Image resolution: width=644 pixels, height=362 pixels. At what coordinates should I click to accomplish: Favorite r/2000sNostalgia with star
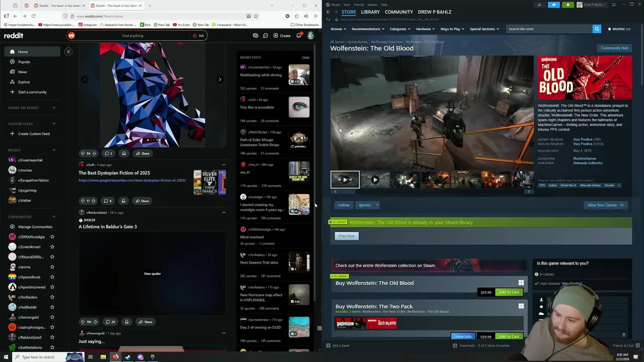[52, 237]
